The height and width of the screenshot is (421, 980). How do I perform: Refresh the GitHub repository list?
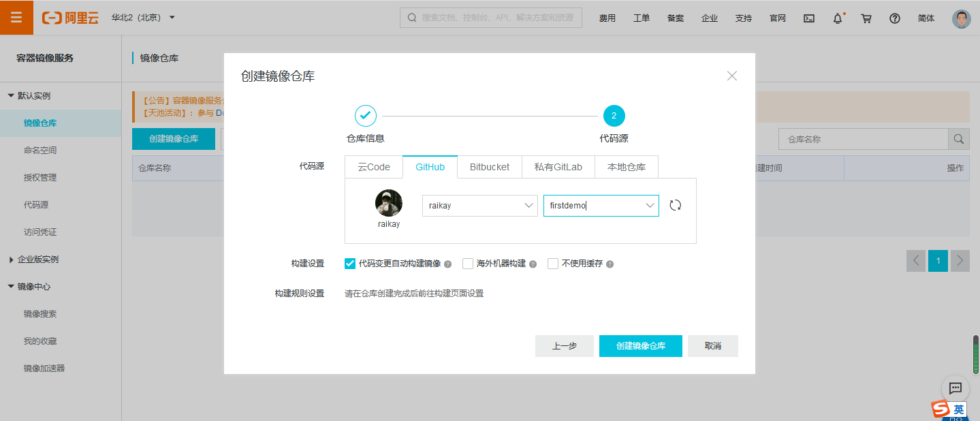pyautogui.click(x=675, y=205)
